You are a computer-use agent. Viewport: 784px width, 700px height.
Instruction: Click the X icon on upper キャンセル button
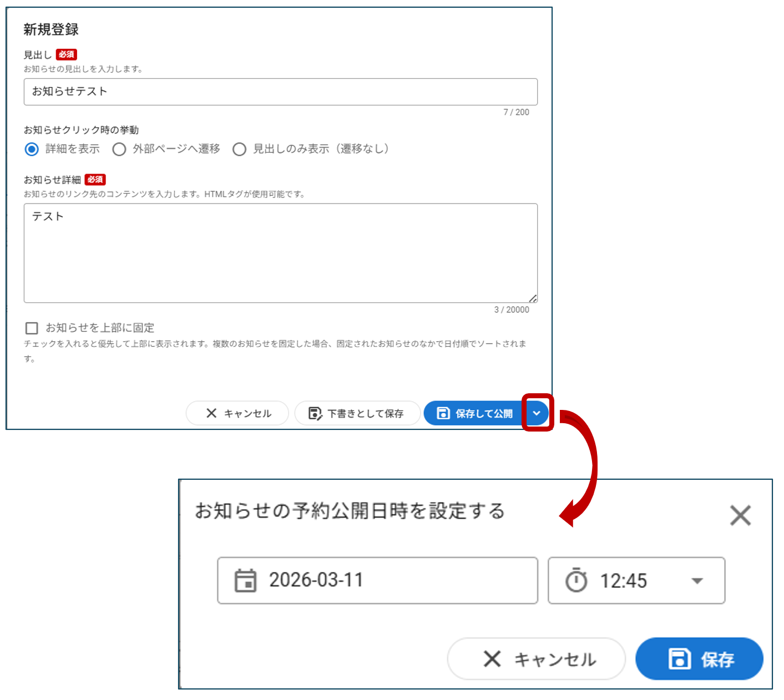211,413
